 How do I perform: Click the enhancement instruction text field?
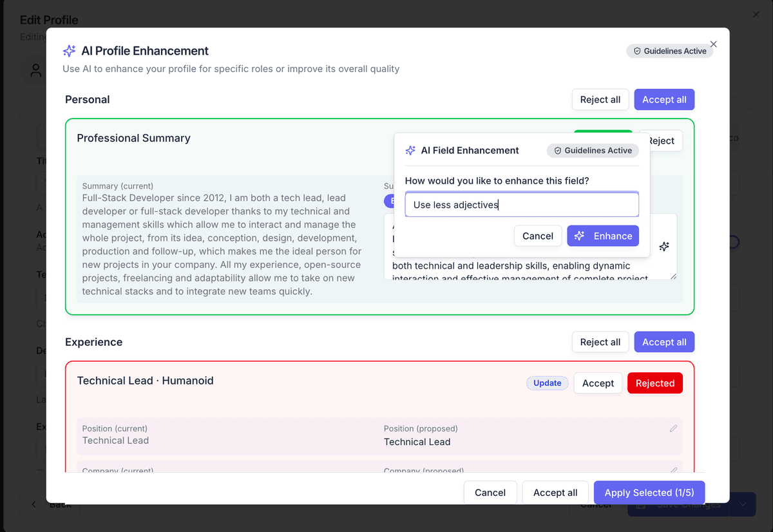pyautogui.click(x=522, y=205)
